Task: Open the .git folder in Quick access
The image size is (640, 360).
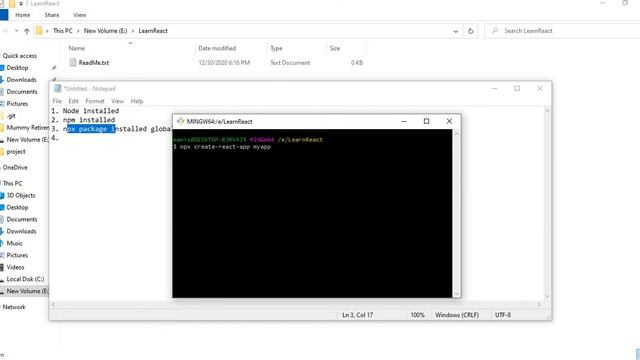Action: pyautogui.click(x=11, y=116)
